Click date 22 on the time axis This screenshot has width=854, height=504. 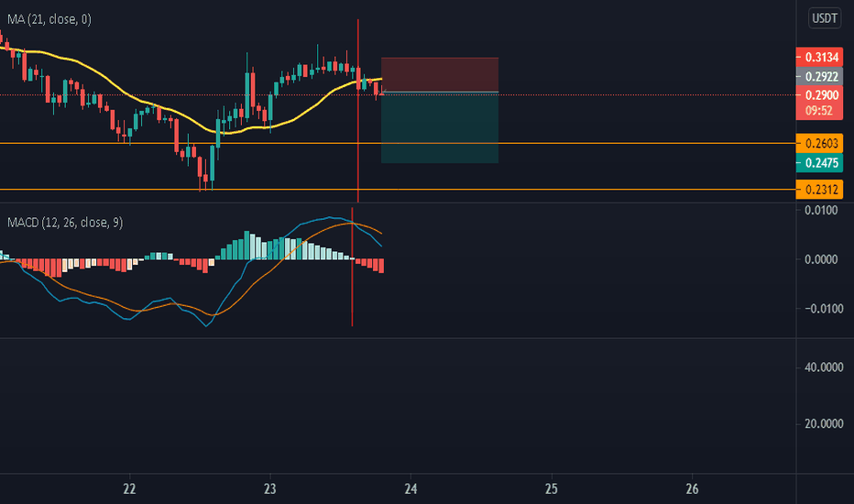(129, 488)
